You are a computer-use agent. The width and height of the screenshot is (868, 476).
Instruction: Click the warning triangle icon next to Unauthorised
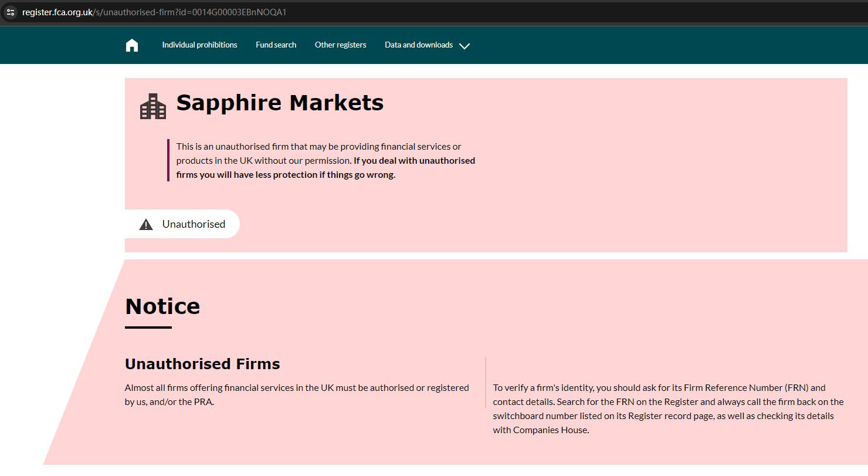146,224
